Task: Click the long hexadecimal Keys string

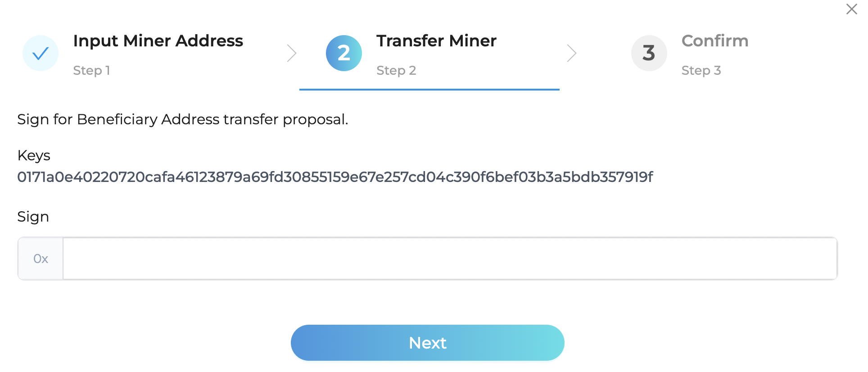Action: (335, 177)
